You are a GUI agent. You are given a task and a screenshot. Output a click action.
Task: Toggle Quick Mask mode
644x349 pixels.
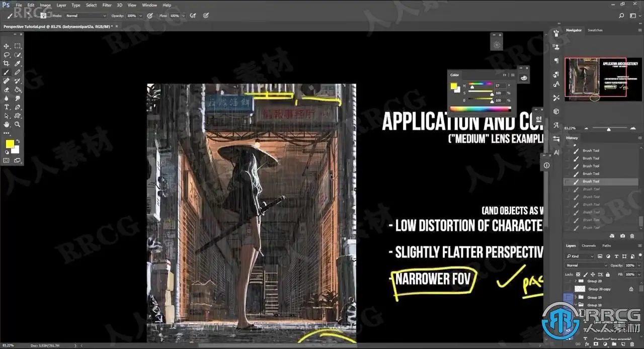point(7,160)
